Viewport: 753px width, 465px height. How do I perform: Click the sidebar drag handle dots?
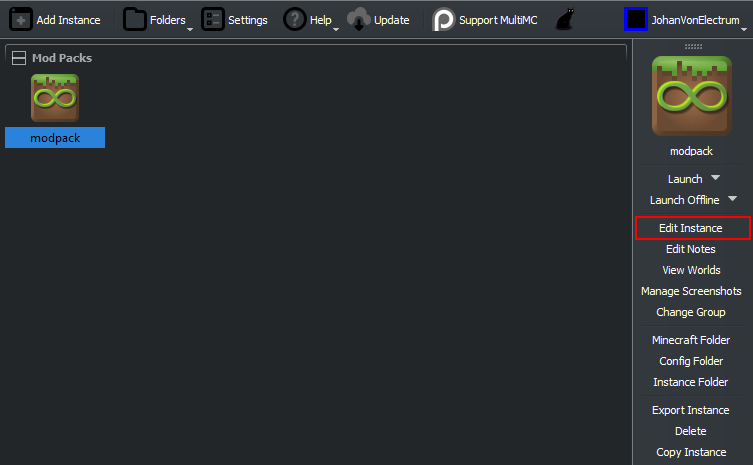click(x=693, y=47)
